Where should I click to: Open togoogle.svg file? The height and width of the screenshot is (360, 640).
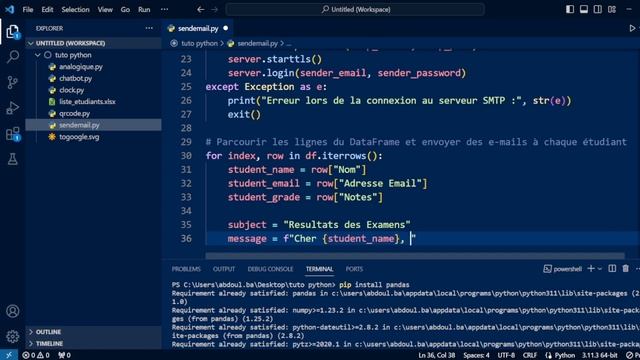[93, 137]
